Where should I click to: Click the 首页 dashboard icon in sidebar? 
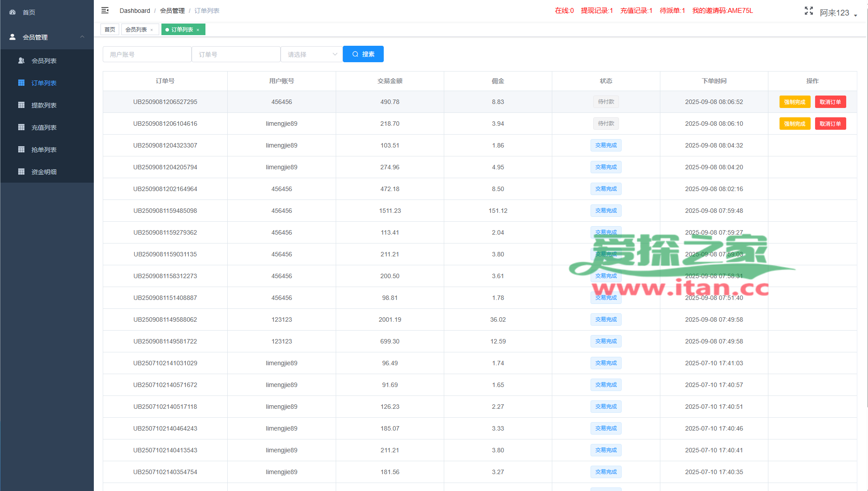pos(12,12)
